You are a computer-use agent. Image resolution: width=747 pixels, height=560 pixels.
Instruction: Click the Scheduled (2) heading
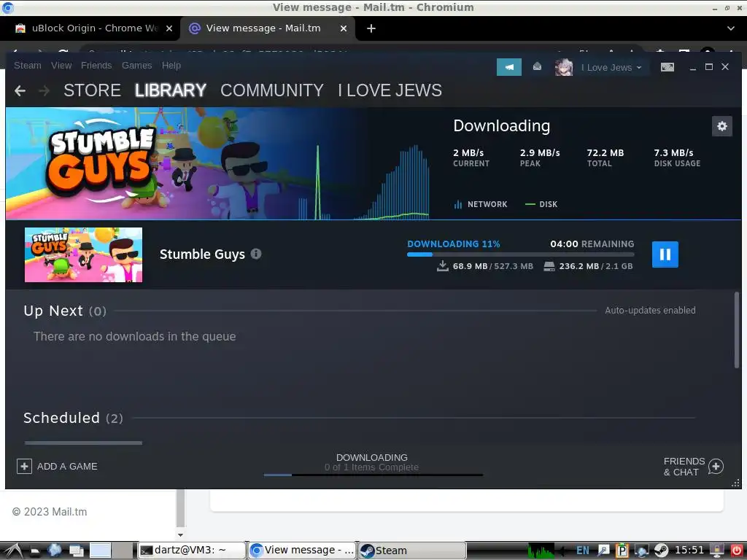click(x=73, y=418)
